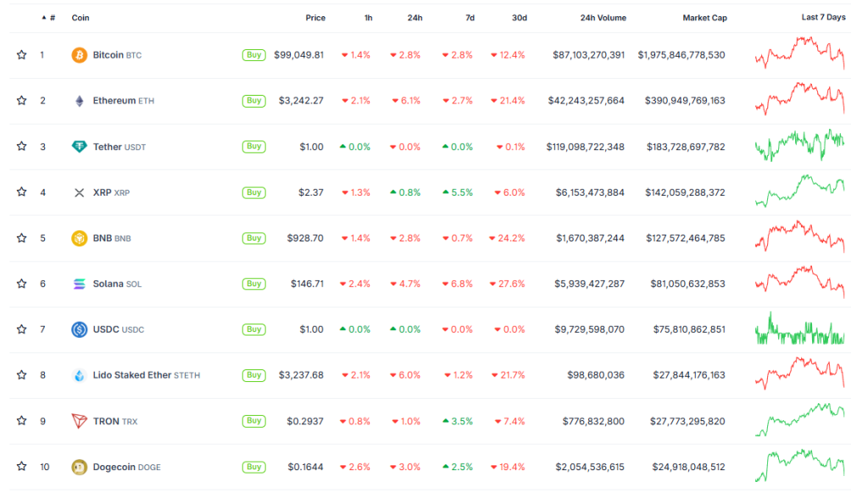
Task: Click the Solana logo icon
Action: [x=79, y=284]
